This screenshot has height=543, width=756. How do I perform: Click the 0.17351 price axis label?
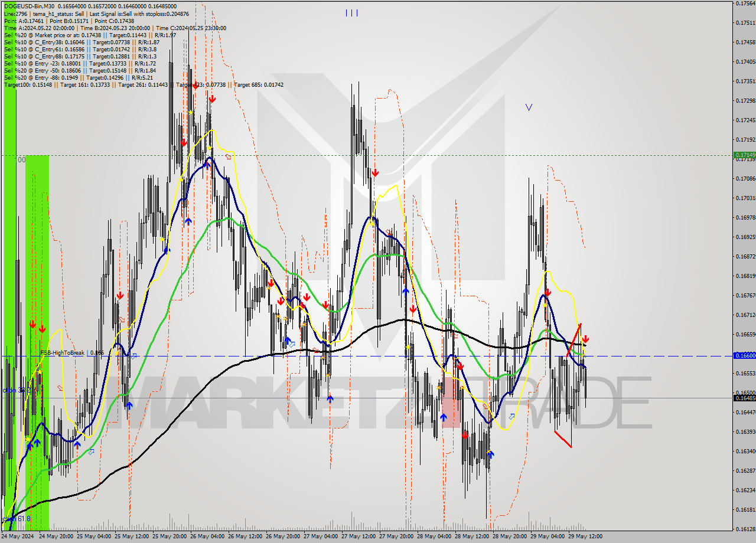click(745, 81)
